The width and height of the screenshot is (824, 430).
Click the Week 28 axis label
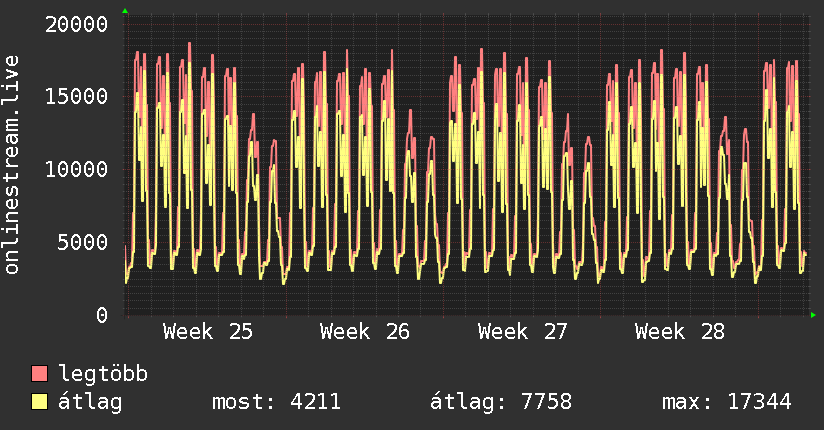point(679,332)
